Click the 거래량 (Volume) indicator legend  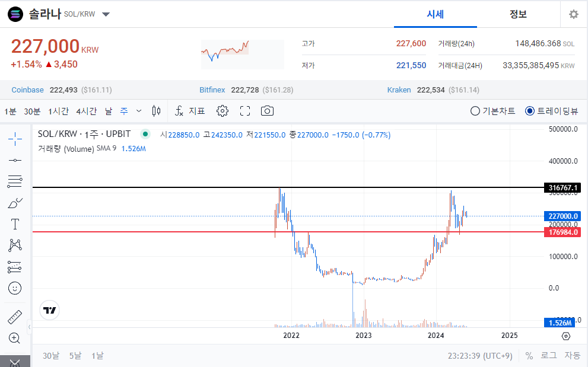point(66,149)
